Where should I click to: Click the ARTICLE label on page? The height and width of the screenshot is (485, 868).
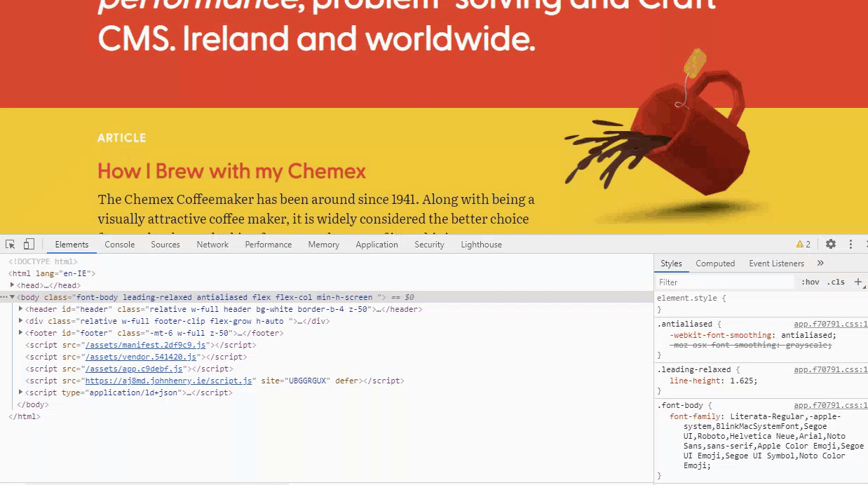pos(122,137)
